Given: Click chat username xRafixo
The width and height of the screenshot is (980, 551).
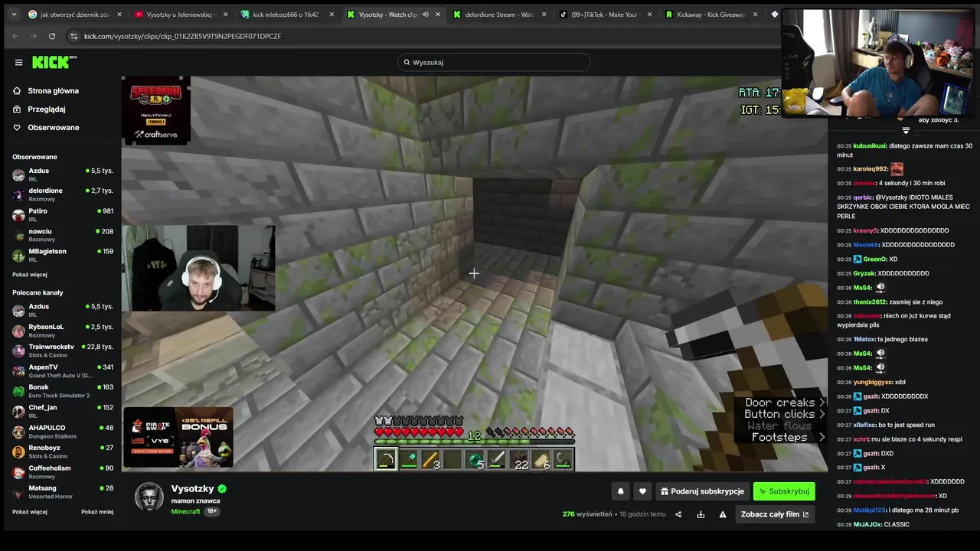Looking at the screenshot, I should (864, 425).
